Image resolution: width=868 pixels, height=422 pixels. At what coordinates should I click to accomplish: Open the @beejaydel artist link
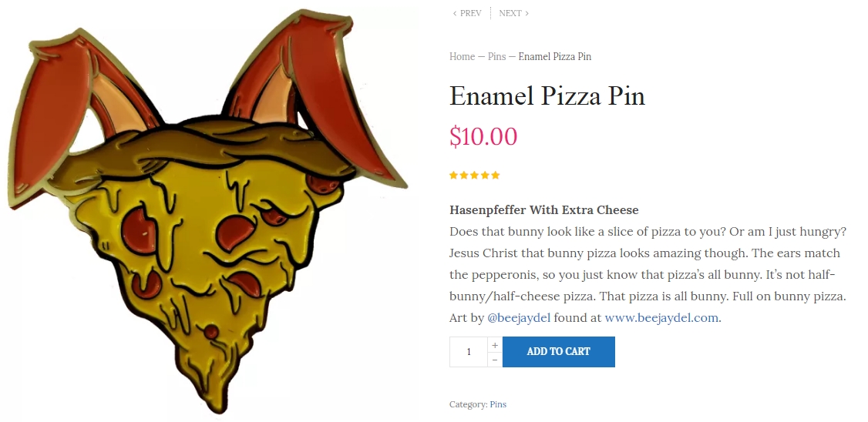[x=519, y=318]
